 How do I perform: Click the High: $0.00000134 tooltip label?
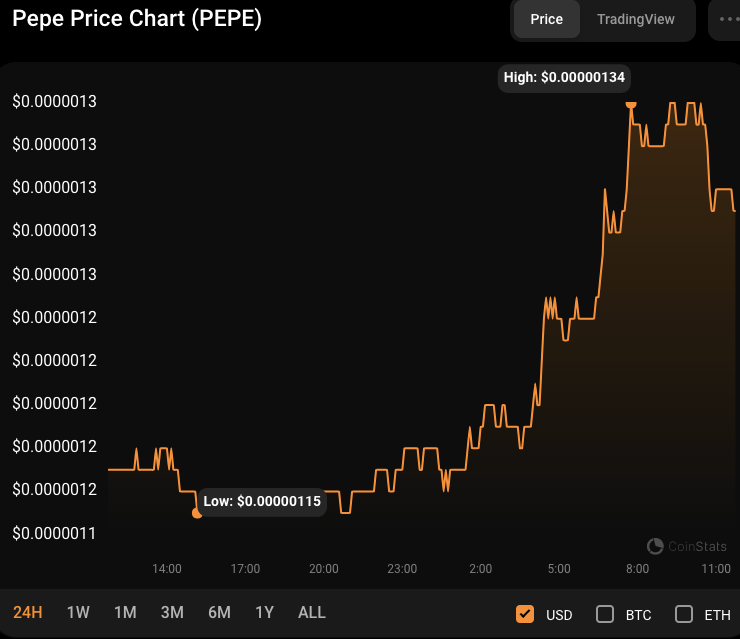565,77
